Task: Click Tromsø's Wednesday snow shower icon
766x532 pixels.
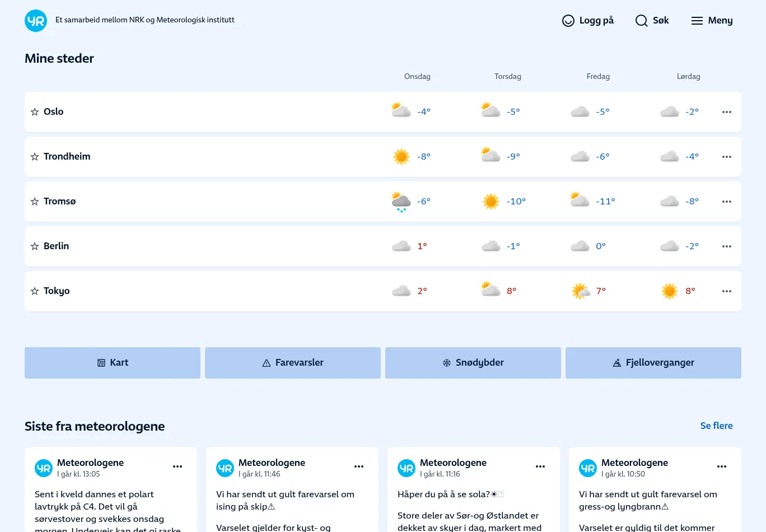Action: 401,202
